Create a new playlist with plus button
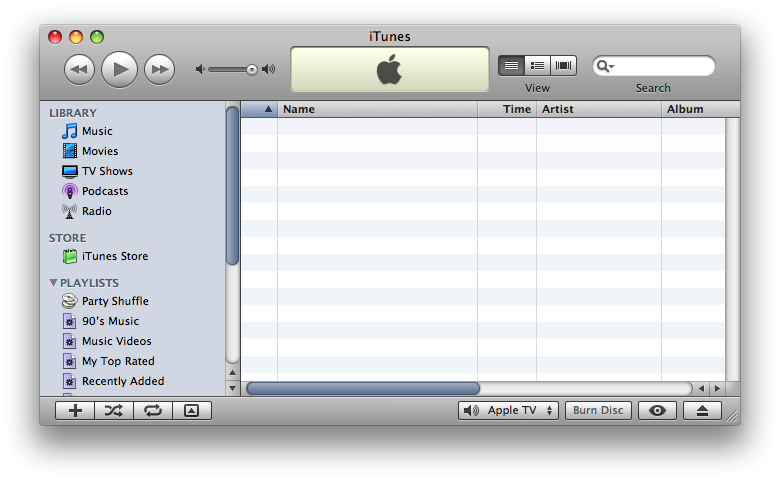780x480 pixels. [75, 411]
